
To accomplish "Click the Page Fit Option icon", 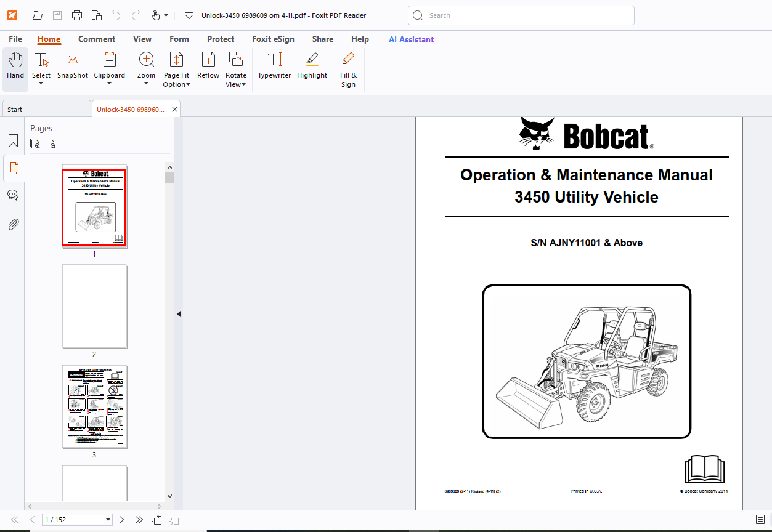I will pyautogui.click(x=176, y=60).
